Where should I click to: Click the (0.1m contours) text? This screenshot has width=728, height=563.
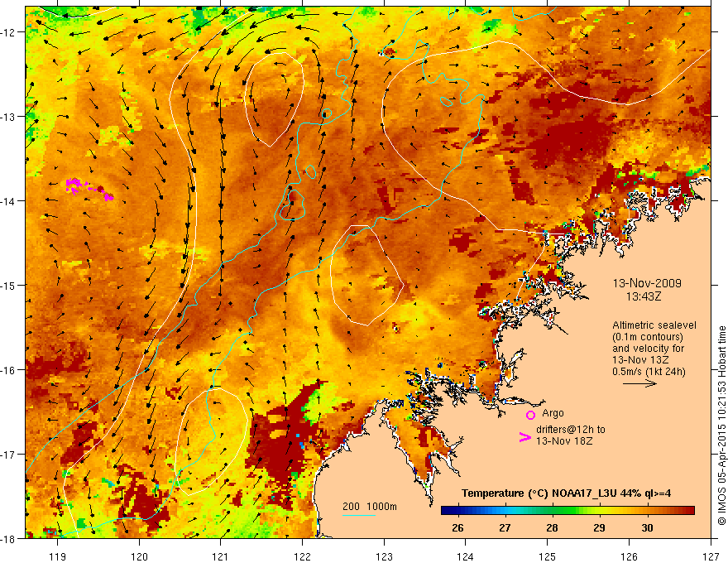(648, 337)
